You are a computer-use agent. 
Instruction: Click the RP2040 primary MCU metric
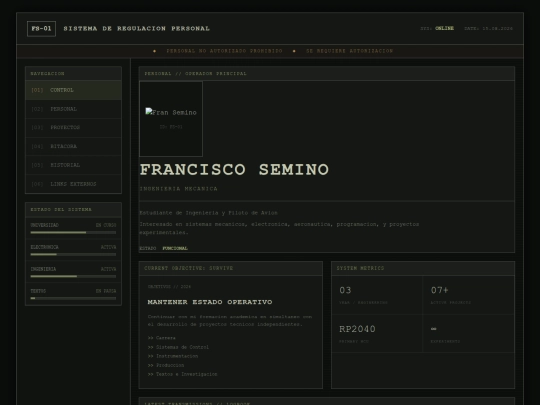pos(357,329)
